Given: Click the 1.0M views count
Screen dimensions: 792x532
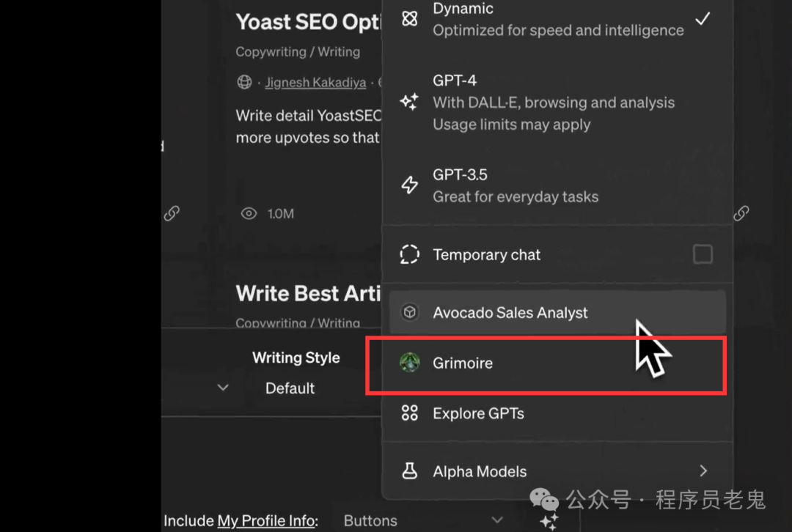Looking at the screenshot, I should pyautogui.click(x=280, y=213).
